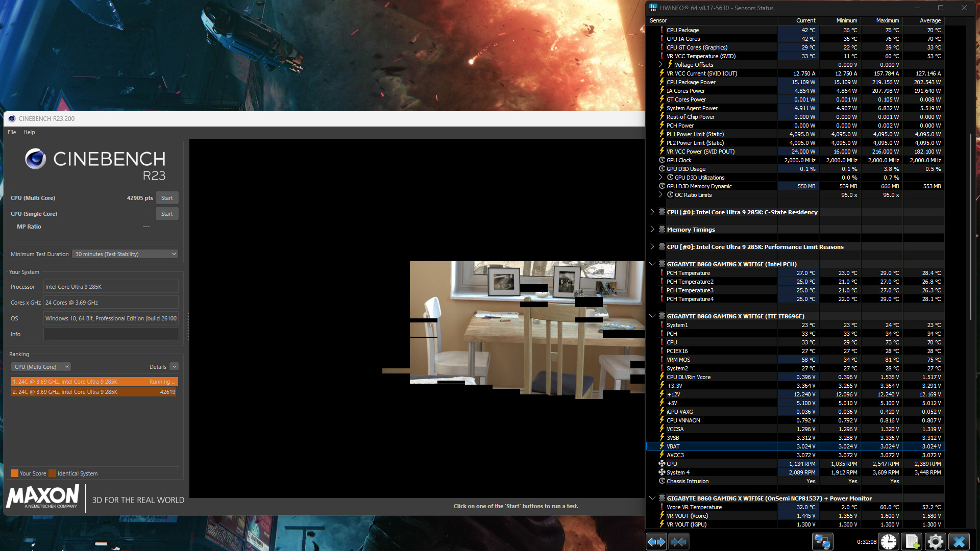980x551 pixels.
Task: Click the Identical System legend swatch
Action: click(52, 473)
